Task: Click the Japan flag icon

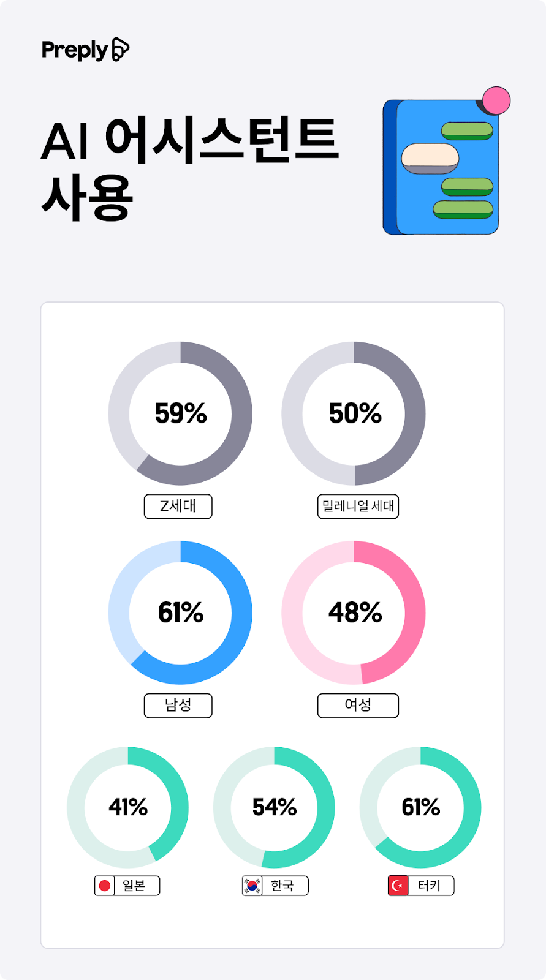Action: 105,886
